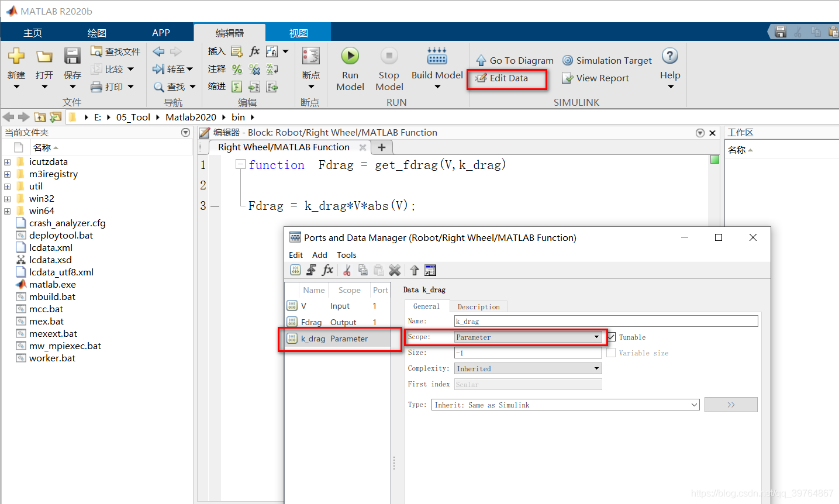Image resolution: width=839 pixels, height=504 pixels.
Task: Click the Size input field
Action: click(x=528, y=353)
